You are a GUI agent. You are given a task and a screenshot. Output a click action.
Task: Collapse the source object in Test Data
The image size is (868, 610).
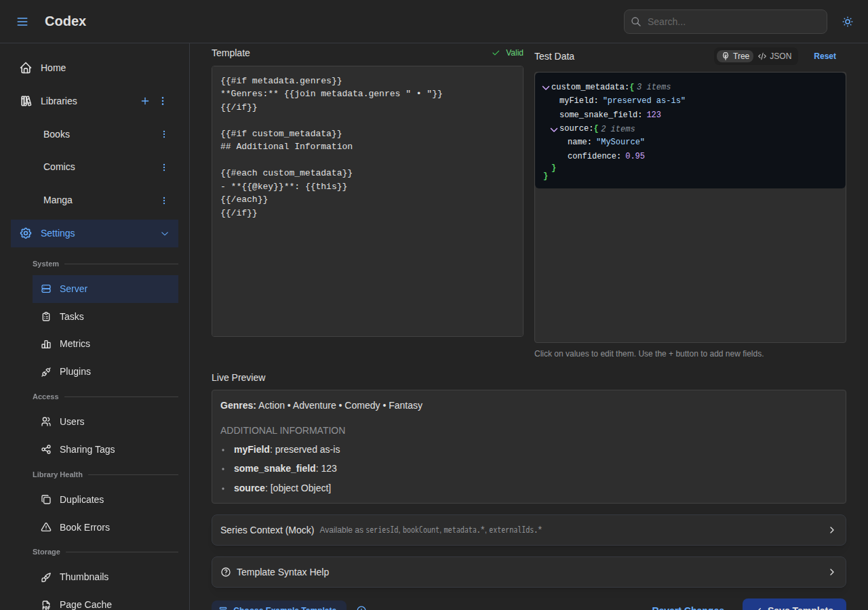[x=554, y=129]
